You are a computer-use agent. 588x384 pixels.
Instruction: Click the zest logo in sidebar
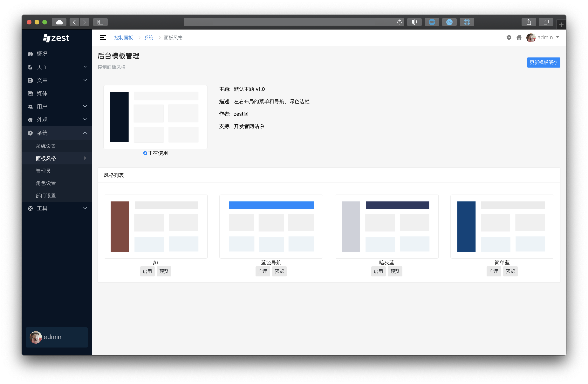[56, 38]
